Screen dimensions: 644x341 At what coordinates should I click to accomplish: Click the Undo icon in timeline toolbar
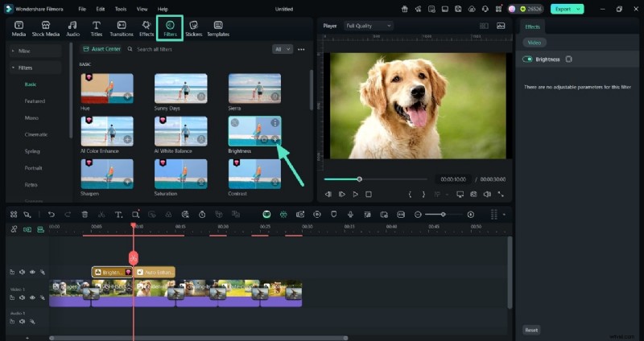point(52,215)
